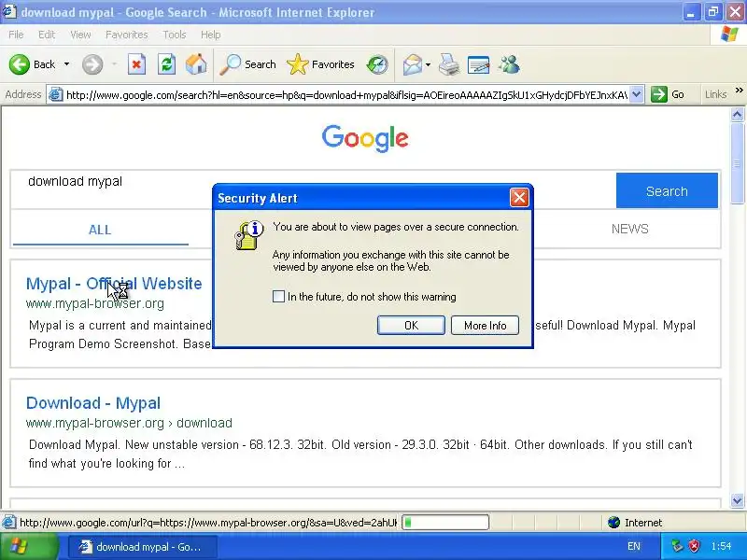Viewport: 747px width, 560px height.
Task: Click the address bar URL field
Action: 346,95
